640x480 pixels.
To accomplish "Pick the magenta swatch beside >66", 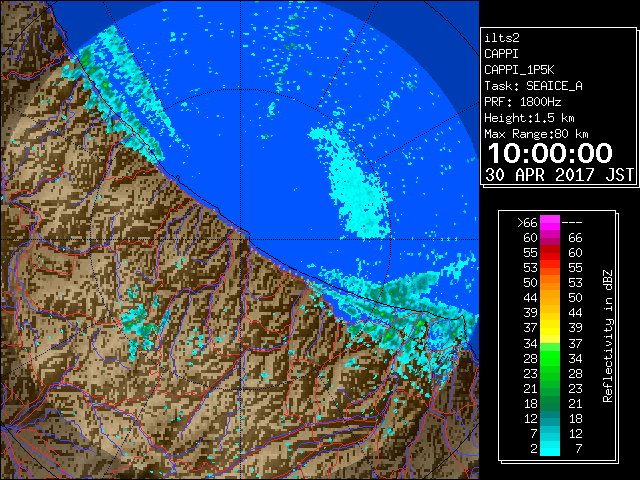I will pos(550,223).
